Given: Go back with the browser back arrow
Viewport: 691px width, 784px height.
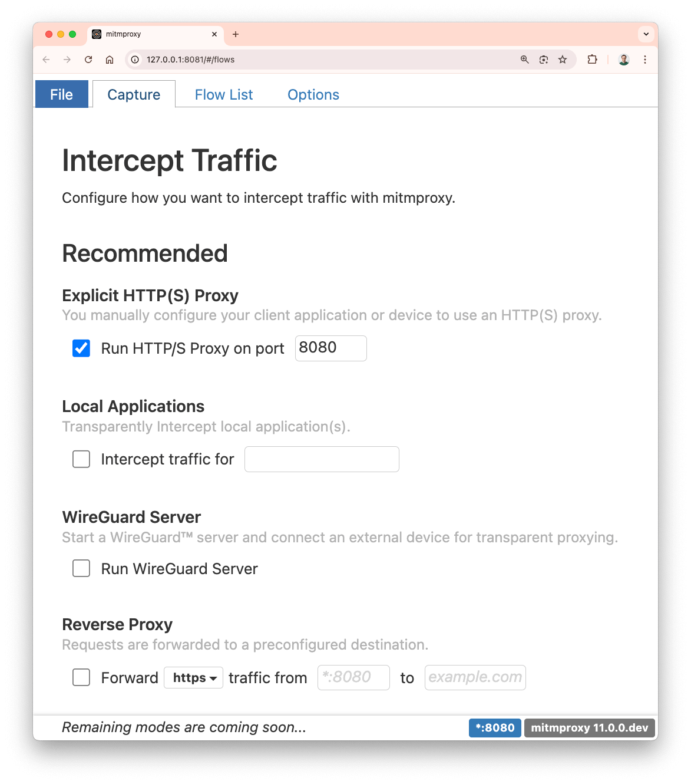Looking at the screenshot, I should tap(46, 60).
